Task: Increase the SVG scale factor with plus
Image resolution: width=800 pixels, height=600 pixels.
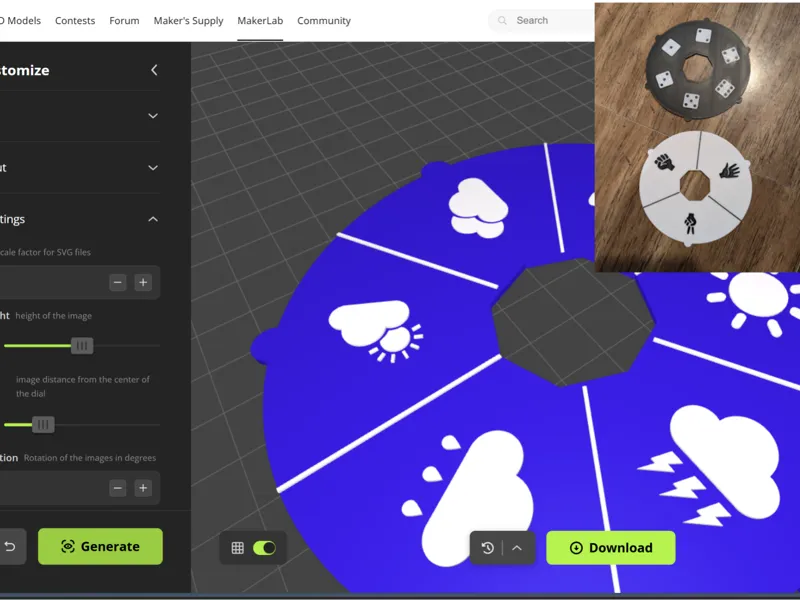Action: (143, 282)
